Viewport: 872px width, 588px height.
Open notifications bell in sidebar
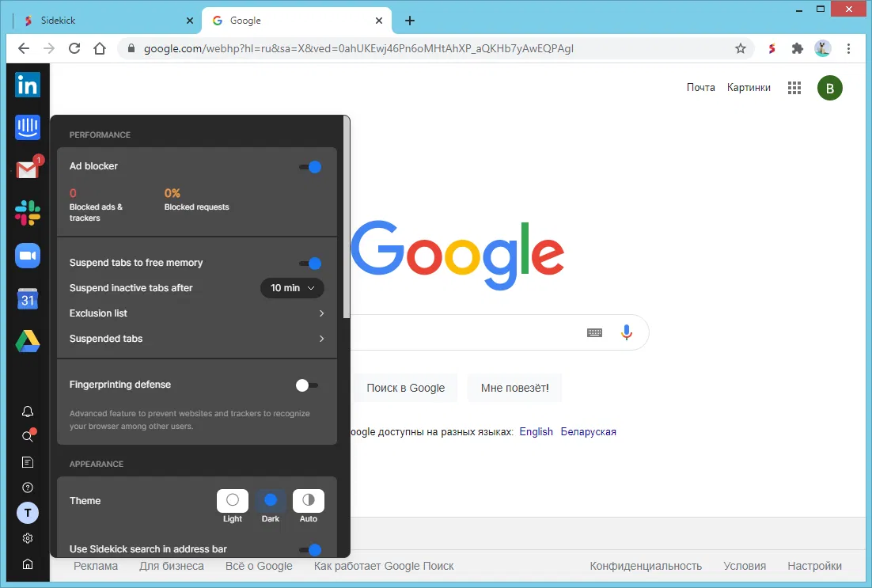point(27,411)
